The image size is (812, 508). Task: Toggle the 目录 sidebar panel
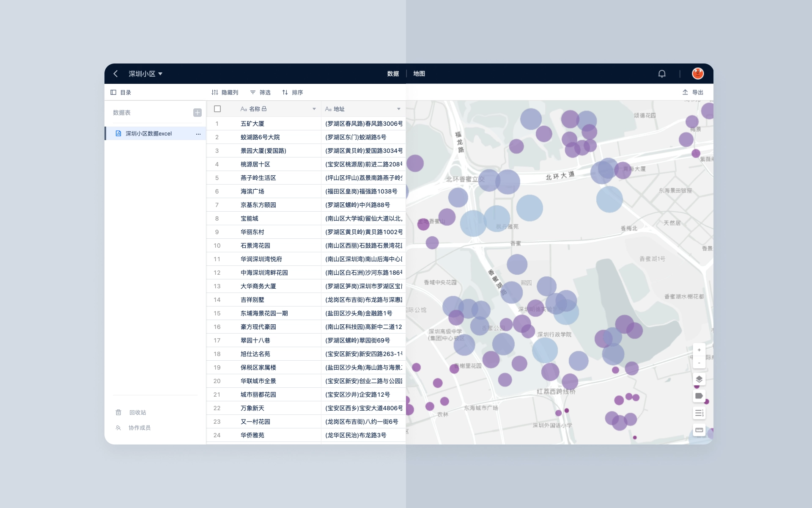tap(121, 92)
